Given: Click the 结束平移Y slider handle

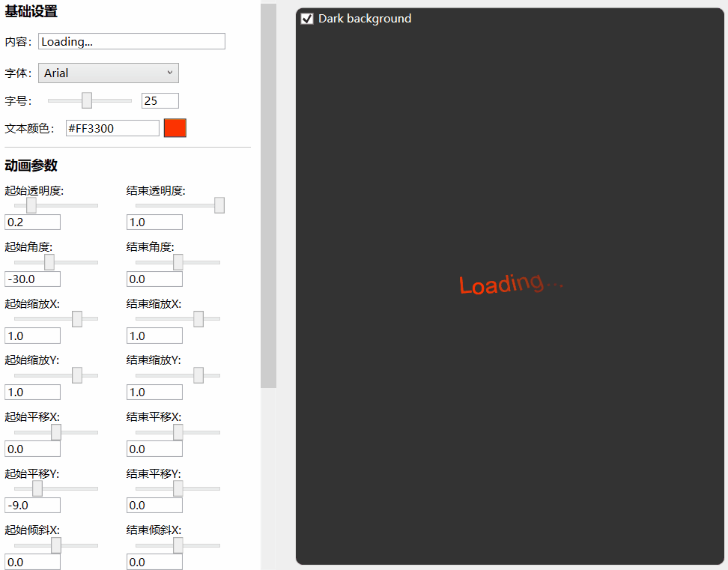Looking at the screenshot, I should 177,488.
